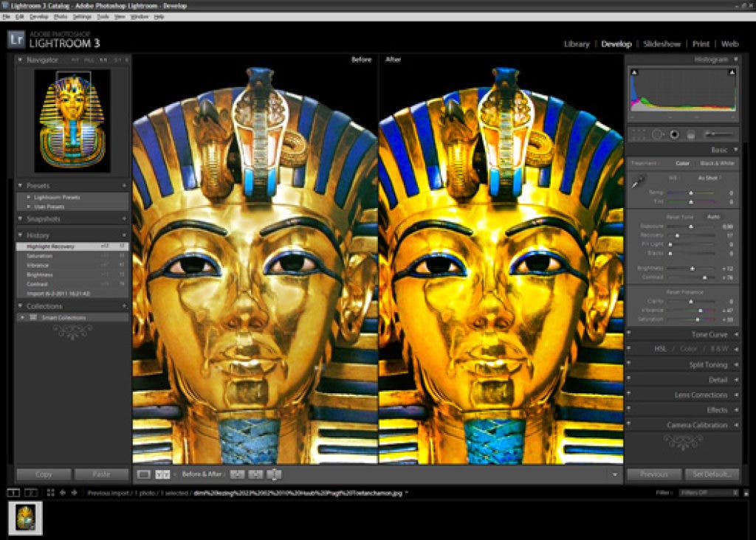Set Navigator zoom to FILL

coord(89,60)
